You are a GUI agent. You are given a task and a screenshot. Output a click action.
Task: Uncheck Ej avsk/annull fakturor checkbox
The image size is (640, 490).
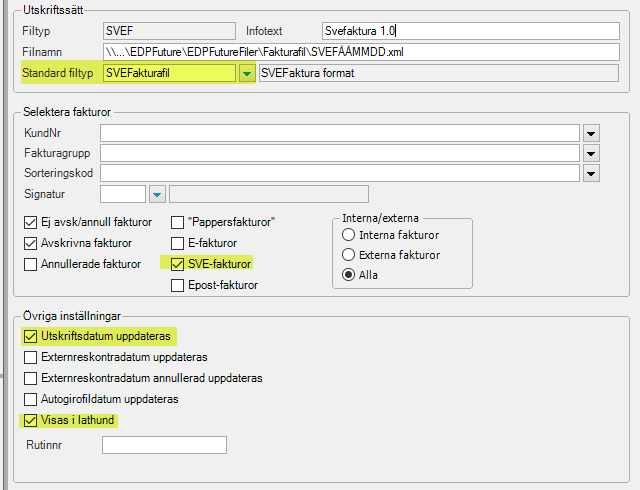click(30, 223)
